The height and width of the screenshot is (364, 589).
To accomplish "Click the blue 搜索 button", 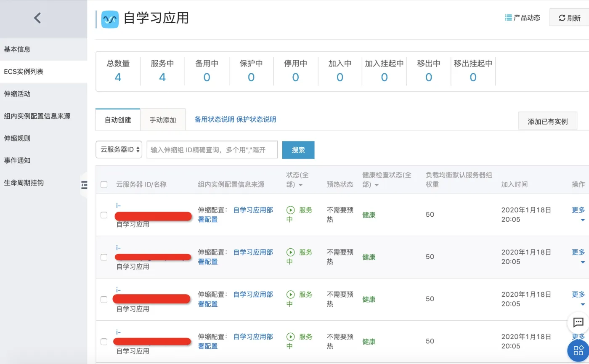I will (x=298, y=150).
